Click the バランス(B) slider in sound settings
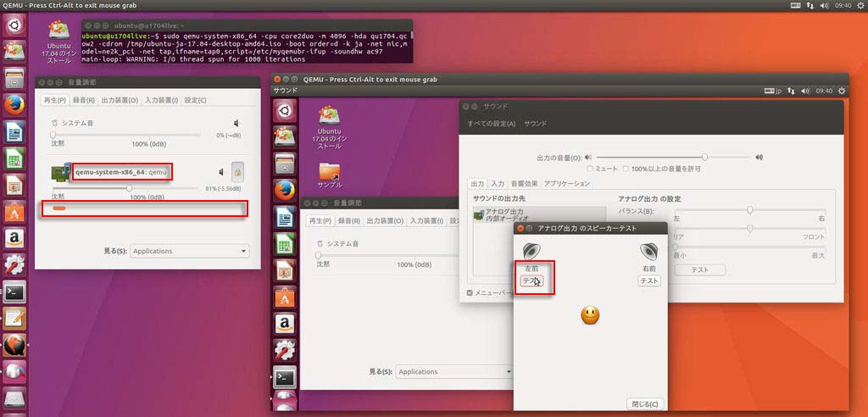Image resolution: width=868 pixels, height=417 pixels. 749,210
